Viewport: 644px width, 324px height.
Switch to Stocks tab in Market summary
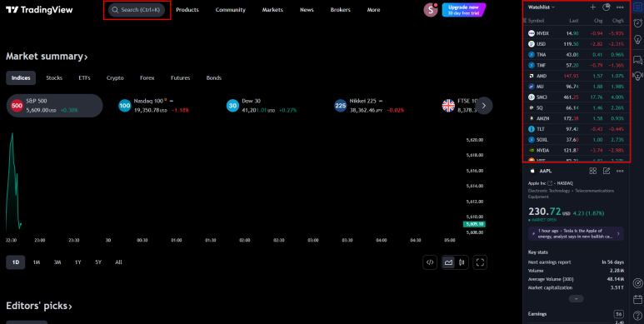pyautogui.click(x=54, y=78)
